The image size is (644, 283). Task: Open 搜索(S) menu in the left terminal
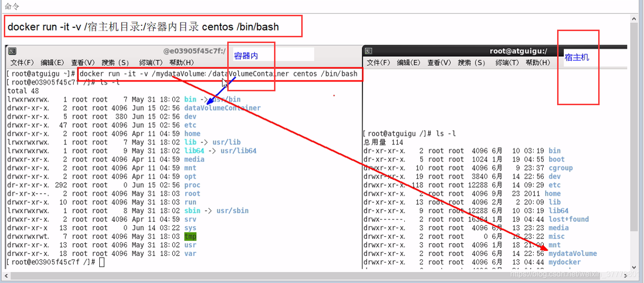116,63
